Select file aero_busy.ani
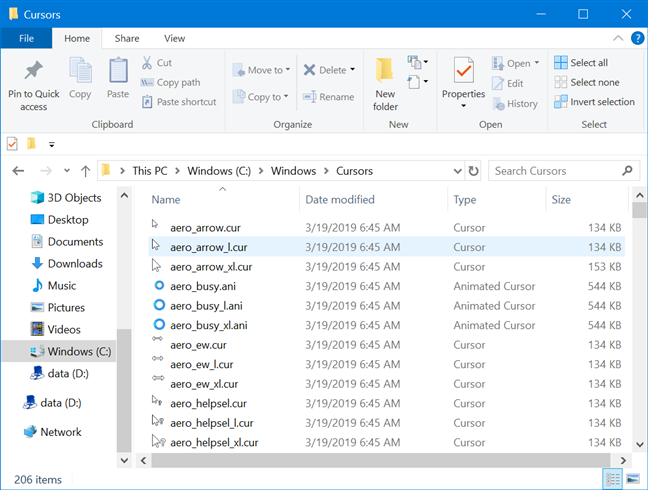The height and width of the screenshot is (490, 648). [386, 286]
